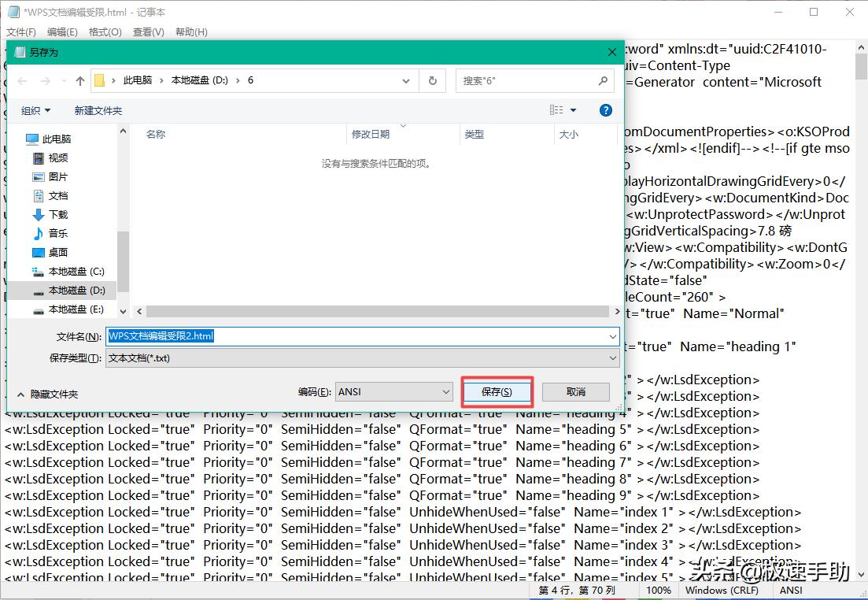The image size is (868, 600).
Task: Click the blue help question mark icon
Action: (x=605, y=110)
